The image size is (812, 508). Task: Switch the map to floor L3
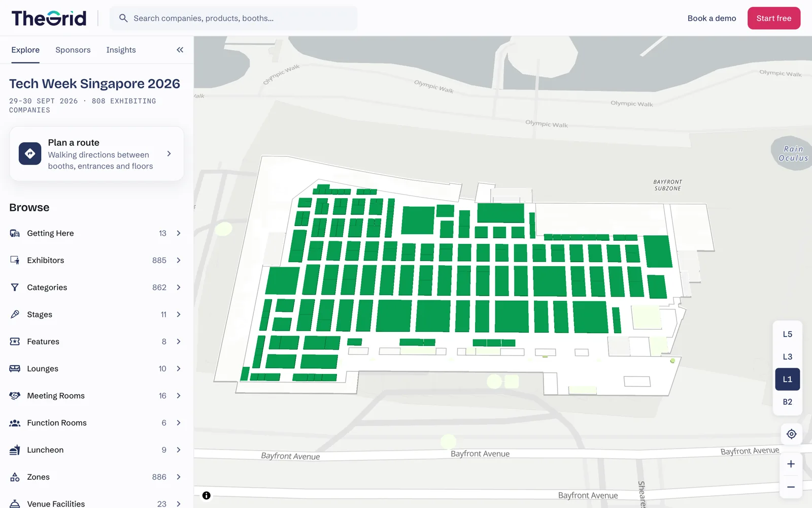point(787,357)
